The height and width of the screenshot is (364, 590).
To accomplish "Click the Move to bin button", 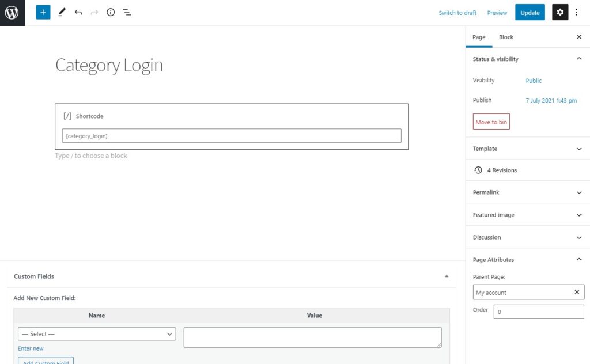I will (x=490, y=122).
